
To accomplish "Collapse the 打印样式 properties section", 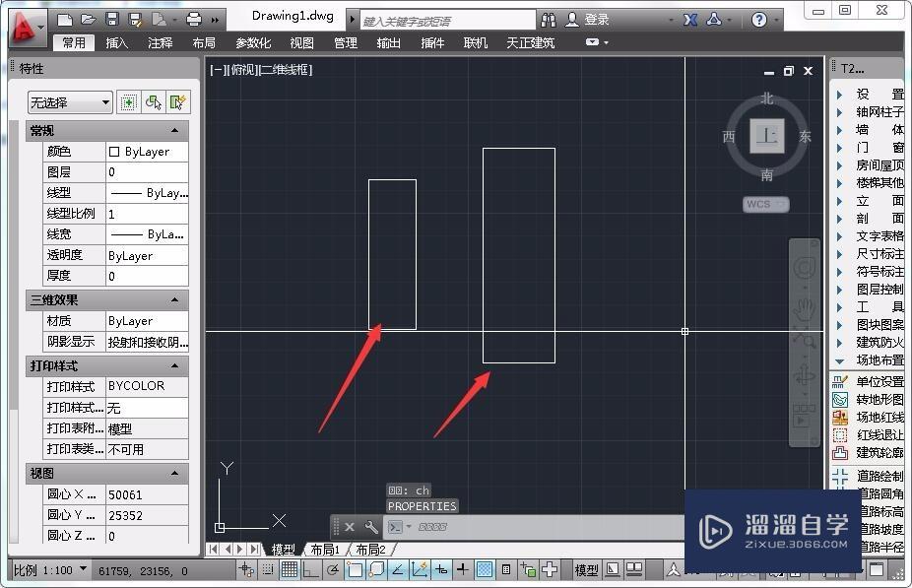I will coord(174,365).
